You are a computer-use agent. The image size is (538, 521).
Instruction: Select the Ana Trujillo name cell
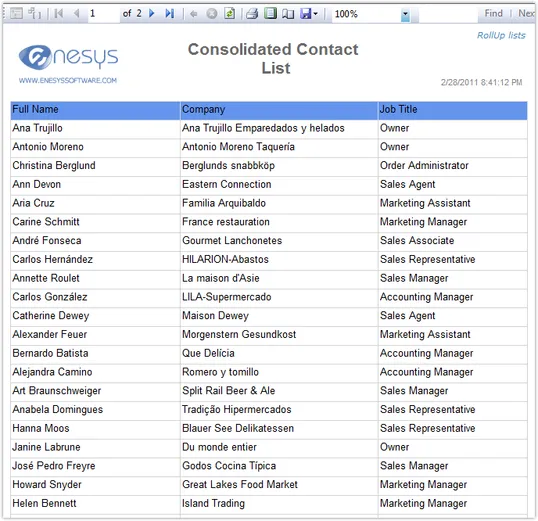coord(95,129)
